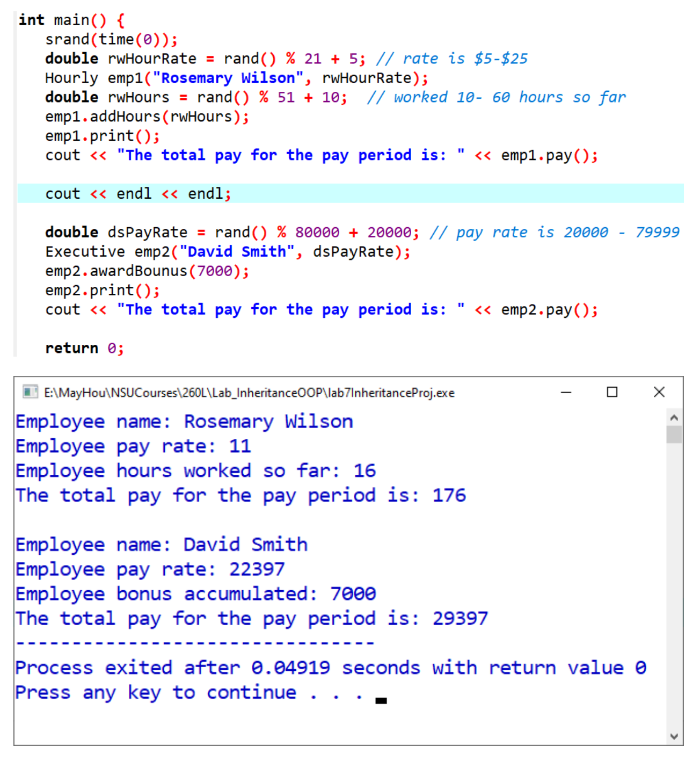Click the total pay '176' output line

point(240,496)
